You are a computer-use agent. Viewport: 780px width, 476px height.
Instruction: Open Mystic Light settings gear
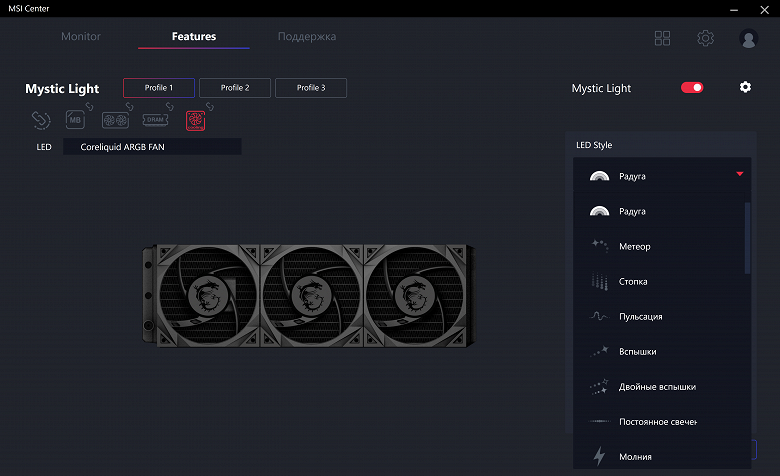[x=745, y=87]
